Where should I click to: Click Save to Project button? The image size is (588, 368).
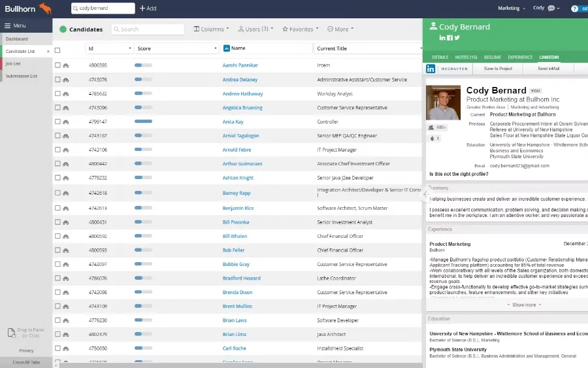tap(498, 69)
